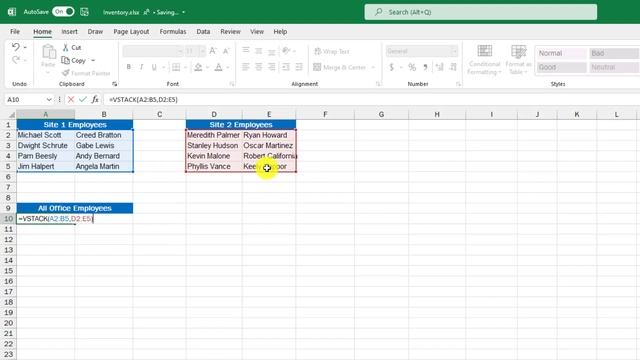Apply Comma Style icon

(x=425, y=67)
